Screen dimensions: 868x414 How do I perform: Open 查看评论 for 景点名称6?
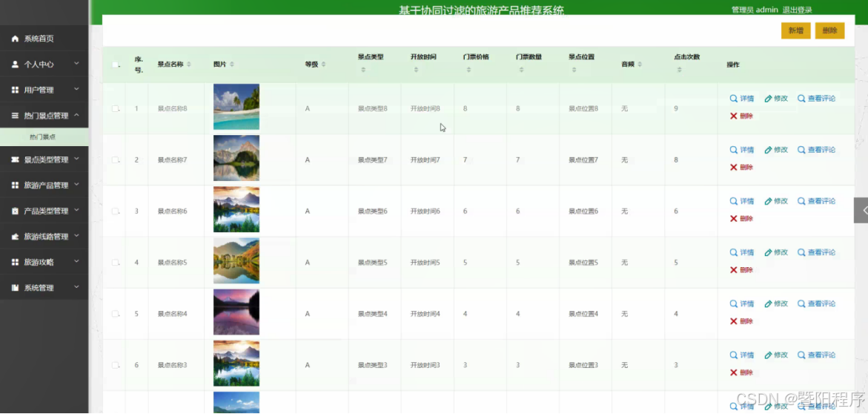pos(817,201)
